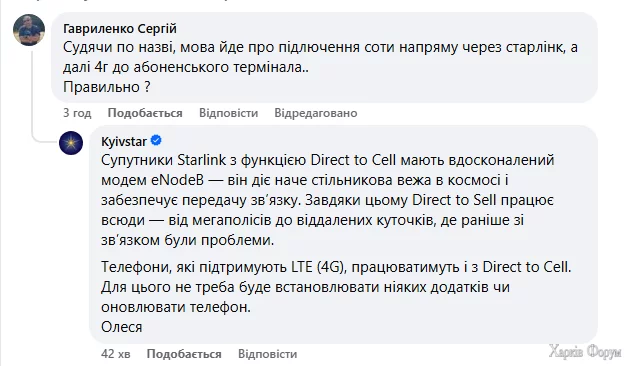Reply to Гавриленко's comment via Відповісти
This screenshot has width=631, height=366.
229,113
